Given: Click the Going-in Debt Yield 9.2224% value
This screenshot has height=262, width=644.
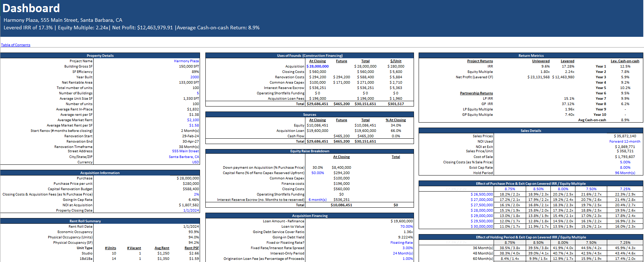Looking at the screenshot, I should coord(406,237).
